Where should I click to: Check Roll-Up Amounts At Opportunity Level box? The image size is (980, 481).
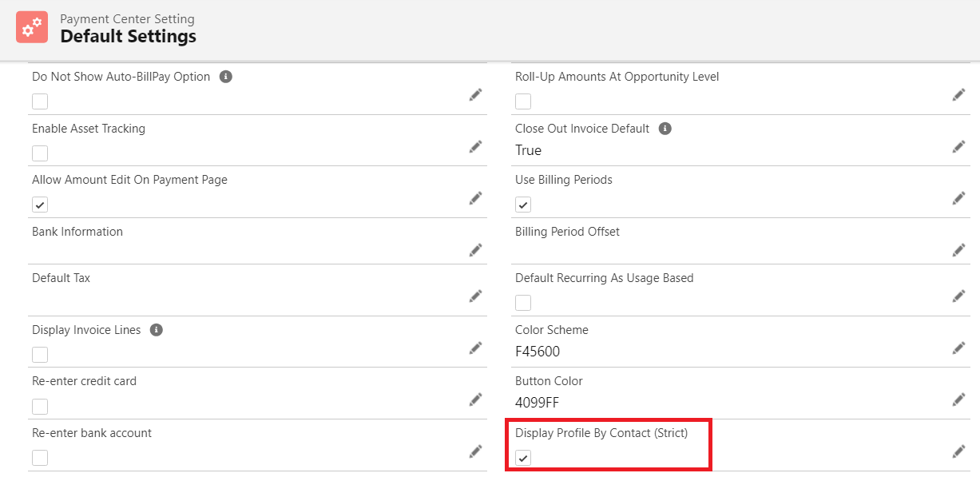(x=523, y=101)
